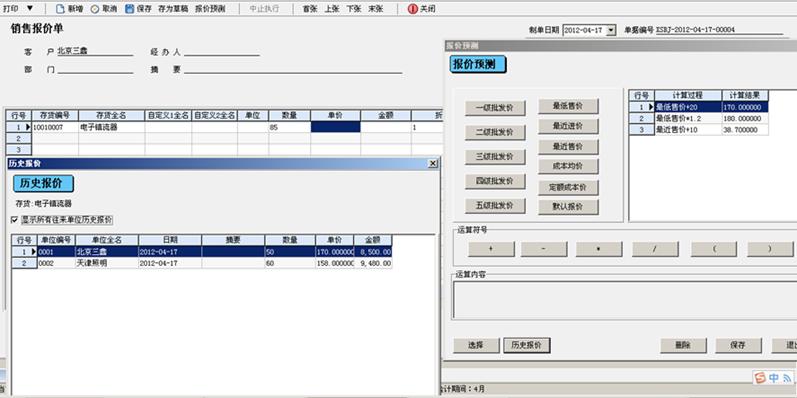797x398 pixels.
Task: Click the 日期 column header in history table
Action: [170, 240]
